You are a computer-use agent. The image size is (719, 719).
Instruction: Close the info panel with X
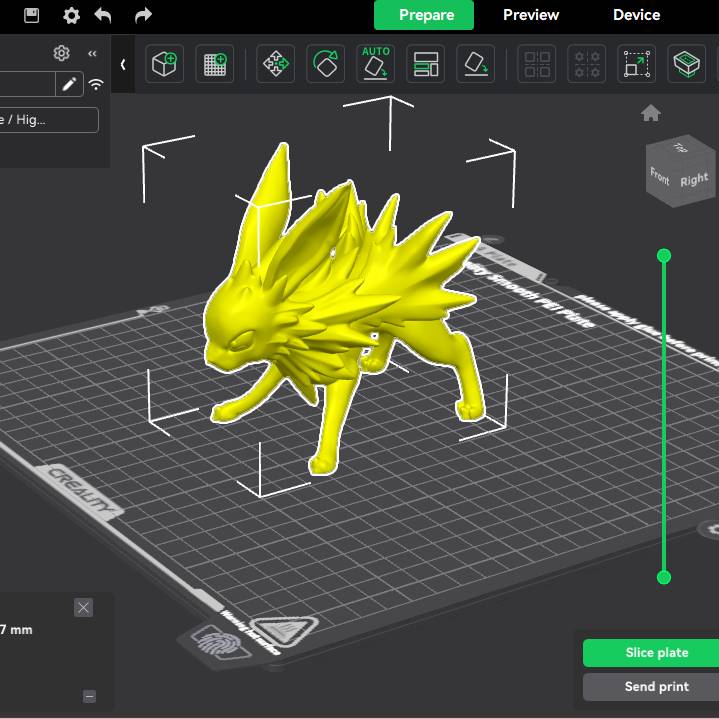pyautogui.click(x=83, y=608)
